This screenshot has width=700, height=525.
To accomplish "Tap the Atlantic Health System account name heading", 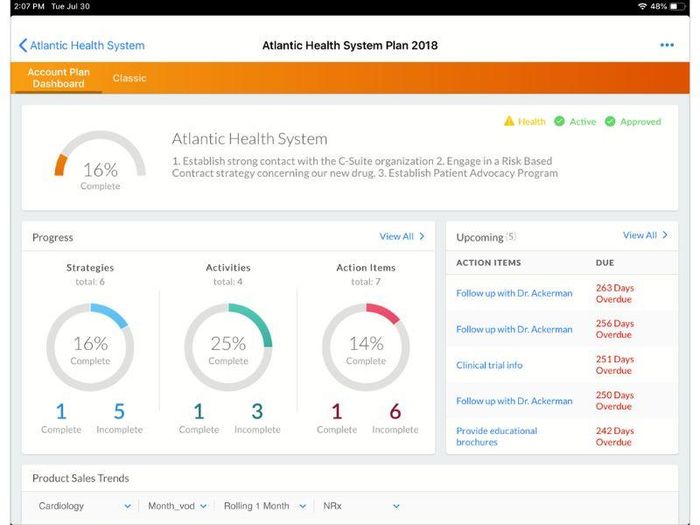I will coord(250,139).
